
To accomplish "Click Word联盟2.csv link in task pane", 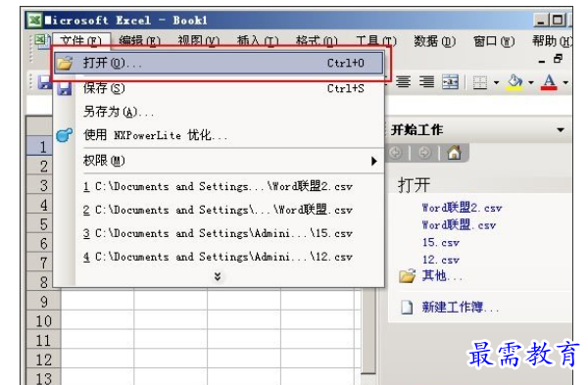I will (x=462, y=208).
